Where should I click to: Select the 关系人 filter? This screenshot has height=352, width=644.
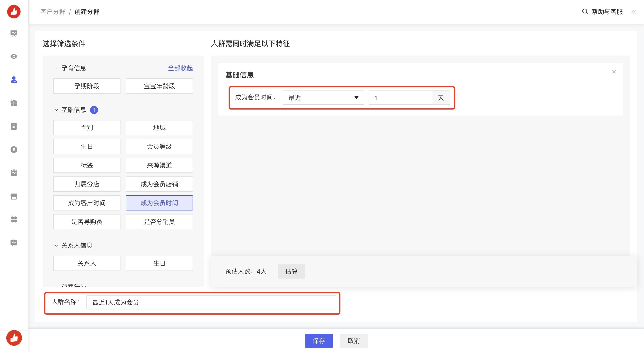click(87, 263)
